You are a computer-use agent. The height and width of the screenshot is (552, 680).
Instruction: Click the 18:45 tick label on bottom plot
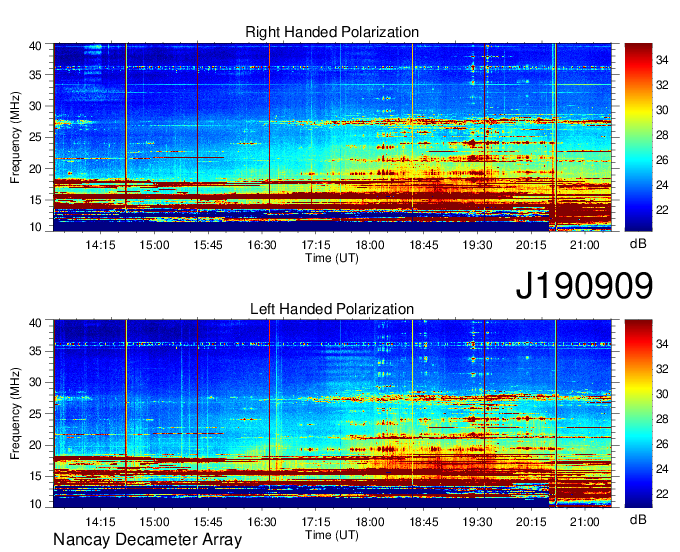tap(424, 522)
